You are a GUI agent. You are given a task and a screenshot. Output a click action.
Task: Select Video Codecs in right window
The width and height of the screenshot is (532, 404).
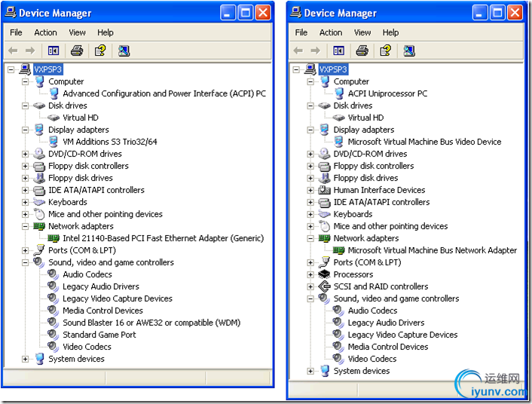click(371, 359)
